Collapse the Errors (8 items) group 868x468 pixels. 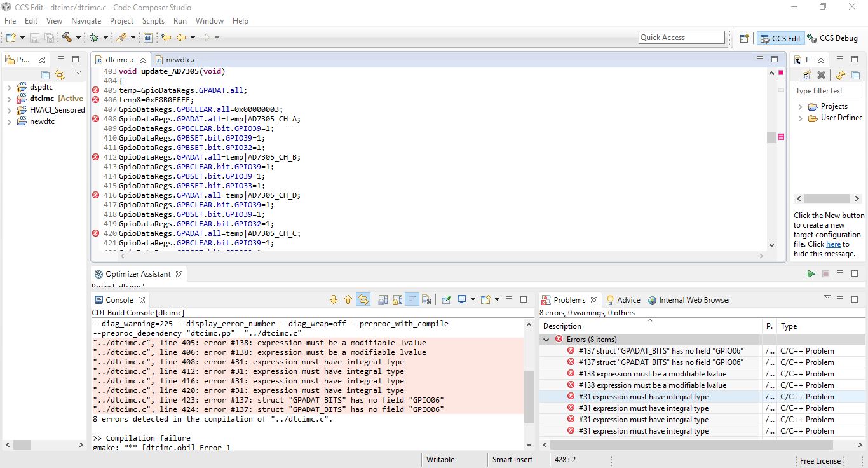[x=546, y=340]
